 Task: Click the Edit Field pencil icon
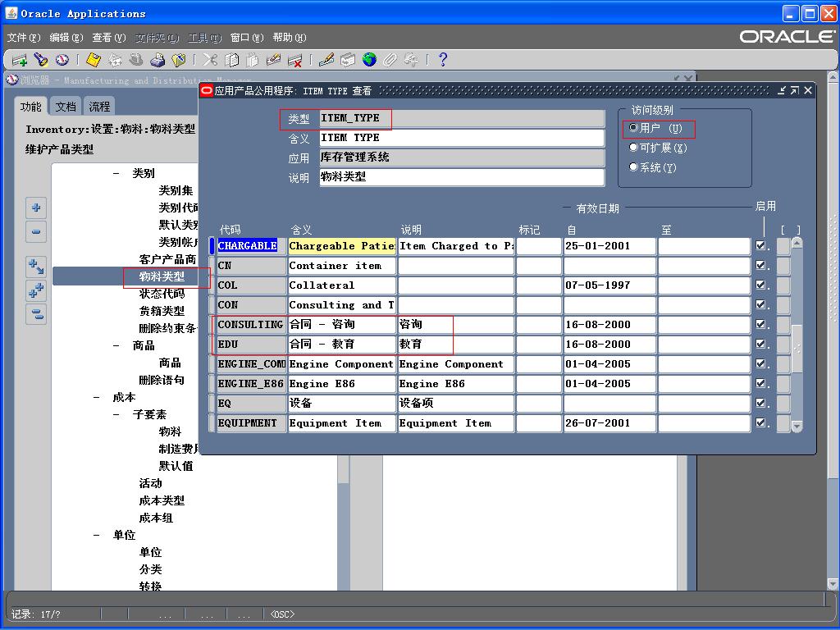(326, 60)
